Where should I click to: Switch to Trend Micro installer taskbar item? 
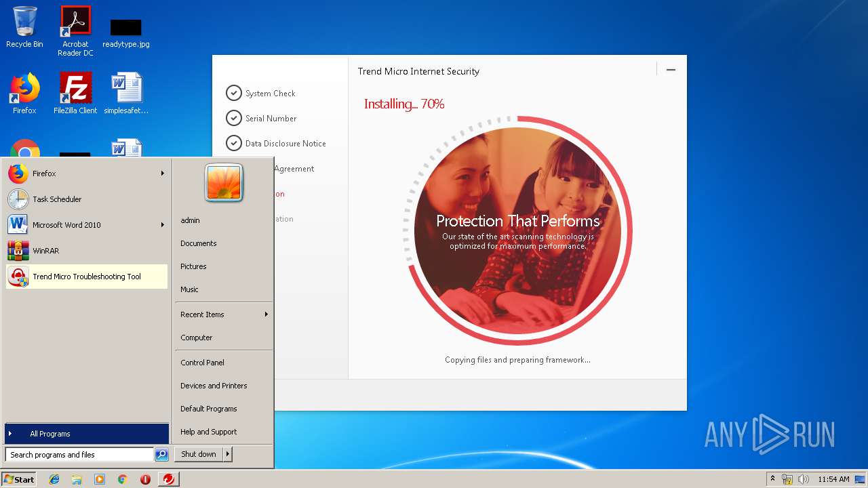[168, 479]
